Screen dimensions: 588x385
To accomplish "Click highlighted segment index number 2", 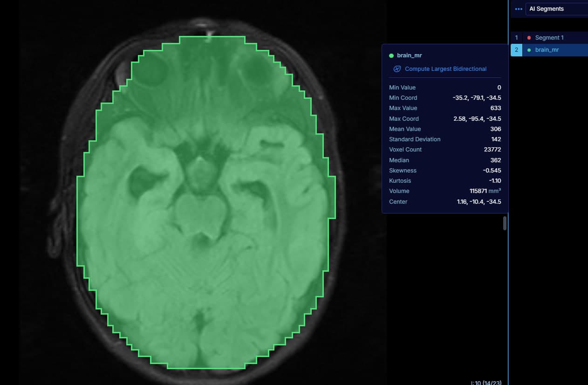I will pyautogui.click(x=516, y=50).
